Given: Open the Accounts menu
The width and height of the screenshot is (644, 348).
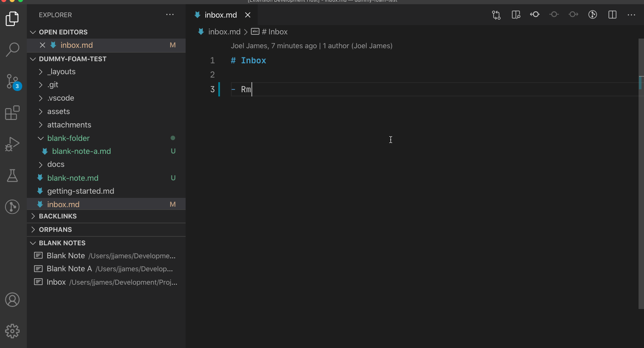Looking at the screenshot, I should pyautogui.click(x=13, y=300).
